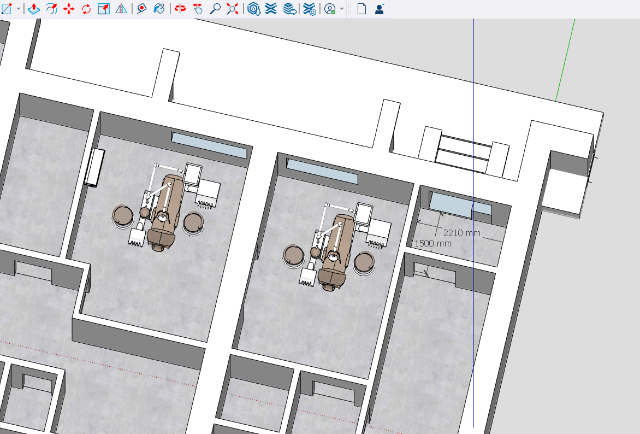Open the 3D Warehouse
This screenshot has width=640, height=434.
254,9
